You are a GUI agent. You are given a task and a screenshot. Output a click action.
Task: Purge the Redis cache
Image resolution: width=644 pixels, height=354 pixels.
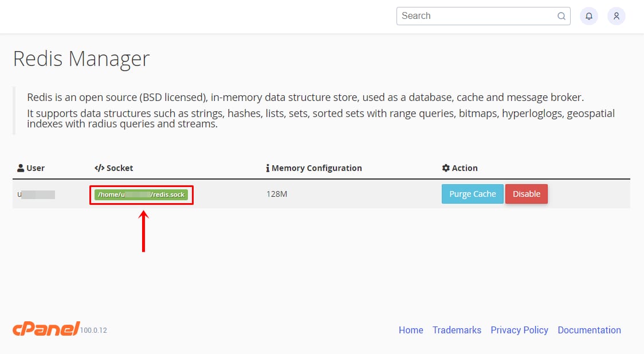[472, 194]
